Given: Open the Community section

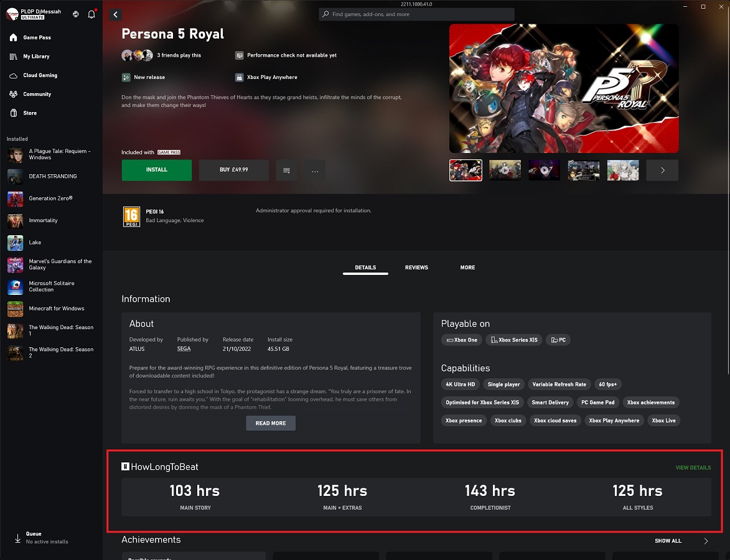Looking at the screenshot, I should tap(36, 94).
